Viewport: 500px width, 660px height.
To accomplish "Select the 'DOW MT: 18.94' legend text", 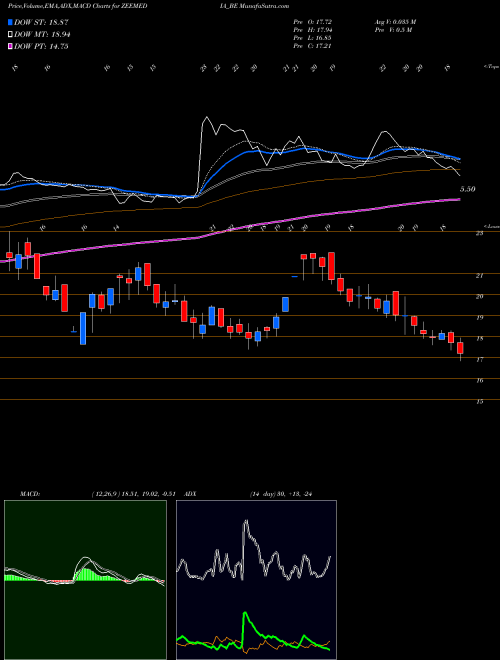I will (42, 35).
